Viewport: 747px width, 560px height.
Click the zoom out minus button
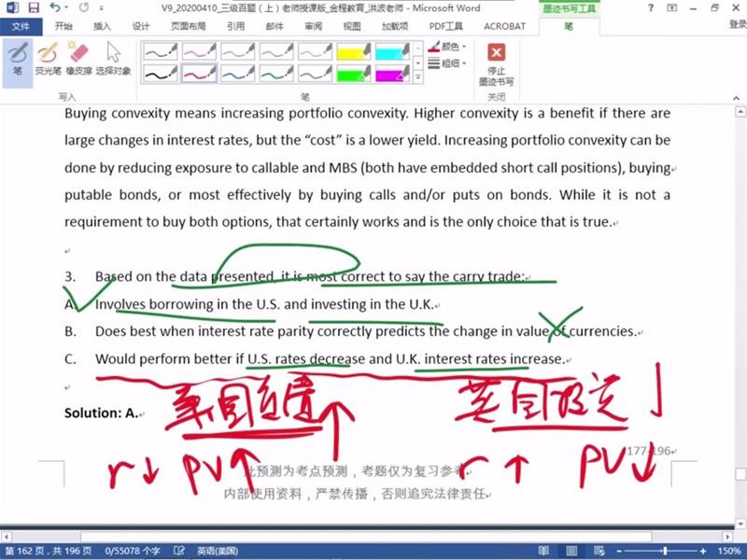[619, 552]
